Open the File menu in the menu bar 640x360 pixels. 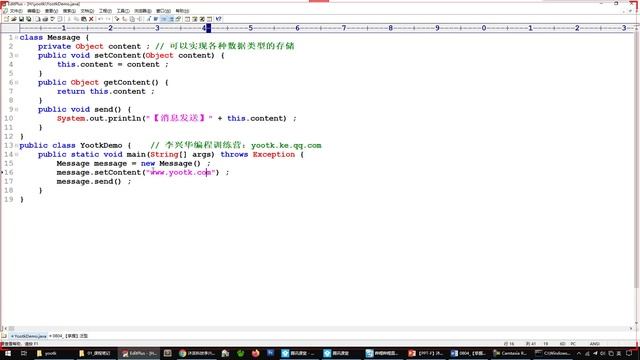[16, 11]
